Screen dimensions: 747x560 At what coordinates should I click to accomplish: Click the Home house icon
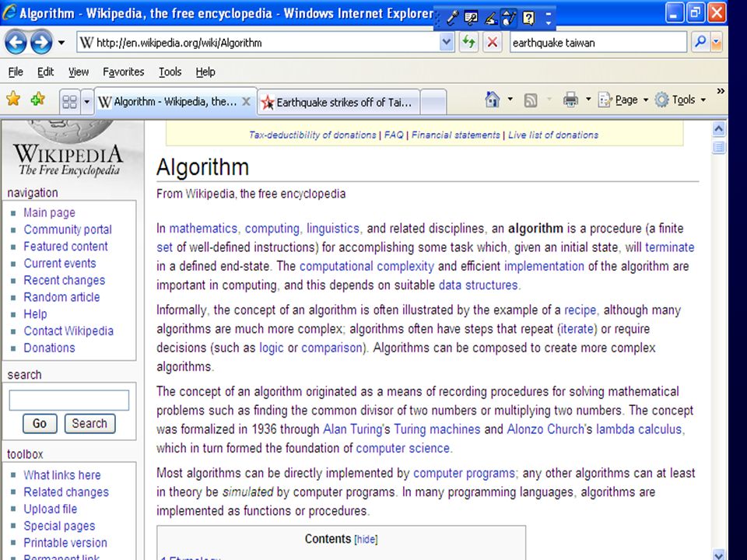pos(492,100)
